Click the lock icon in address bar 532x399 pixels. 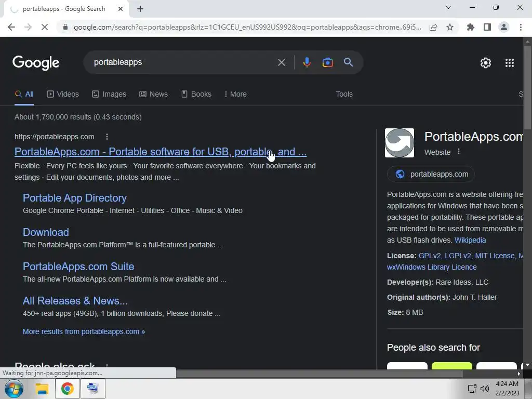65,27
